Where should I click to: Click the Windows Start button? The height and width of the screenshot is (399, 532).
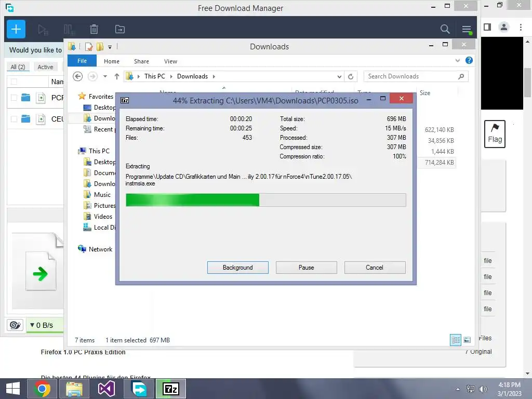(13, 389)
